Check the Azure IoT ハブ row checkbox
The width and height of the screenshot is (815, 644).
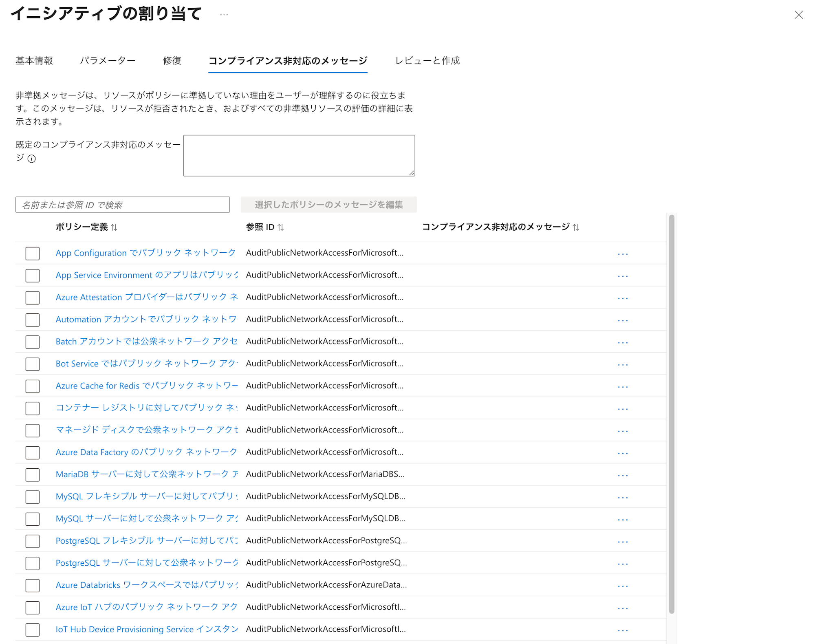(33, 608)
